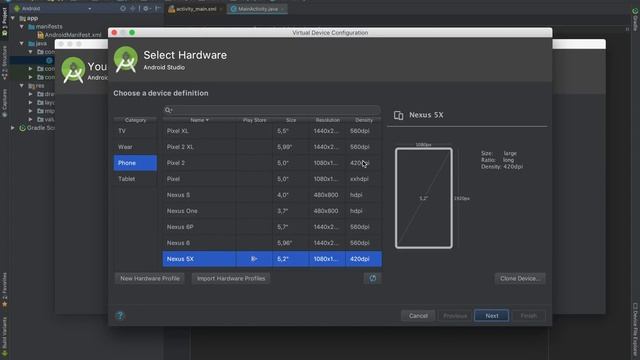
Task: Choose the Pixel device row
Action: 272,179
